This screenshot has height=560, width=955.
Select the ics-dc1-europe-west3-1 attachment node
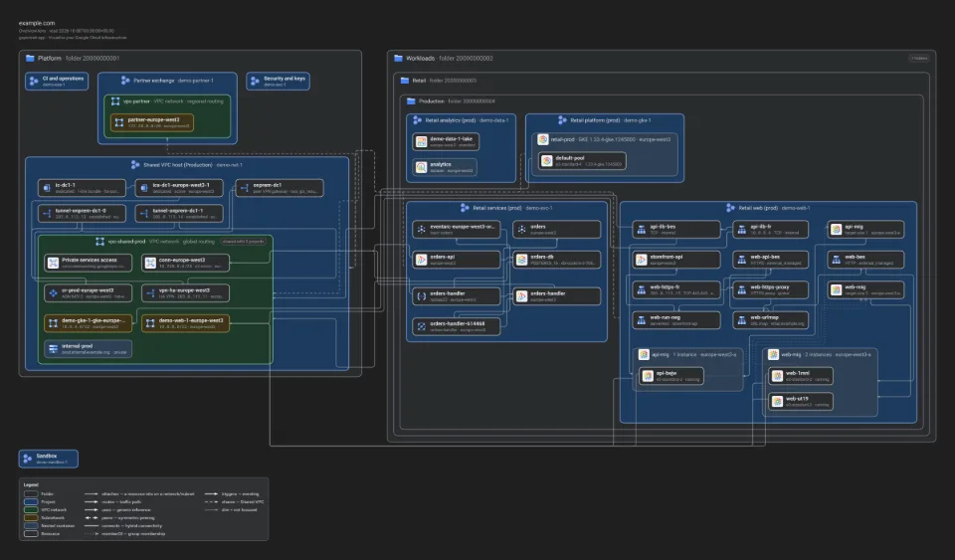[179, 188]
